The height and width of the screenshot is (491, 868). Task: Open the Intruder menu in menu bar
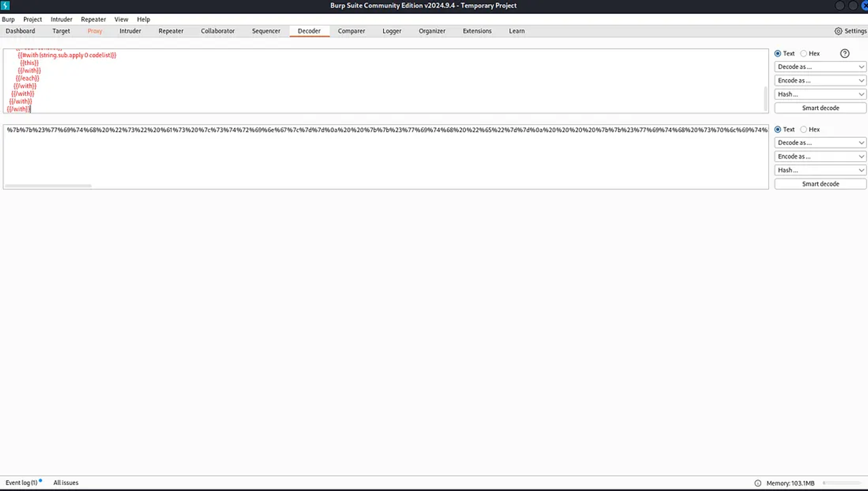coord(61,19)
